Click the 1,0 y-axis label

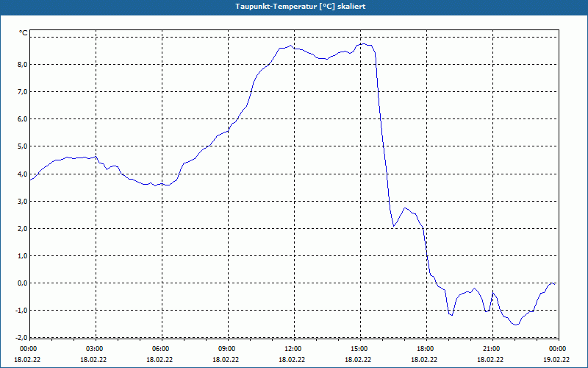click(22, 255)
